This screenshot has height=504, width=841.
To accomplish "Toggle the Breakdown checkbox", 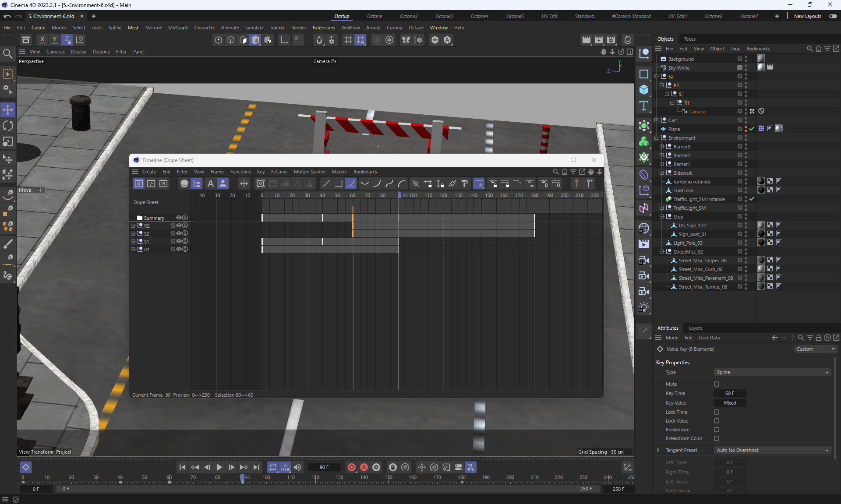I will coord(717,430).
